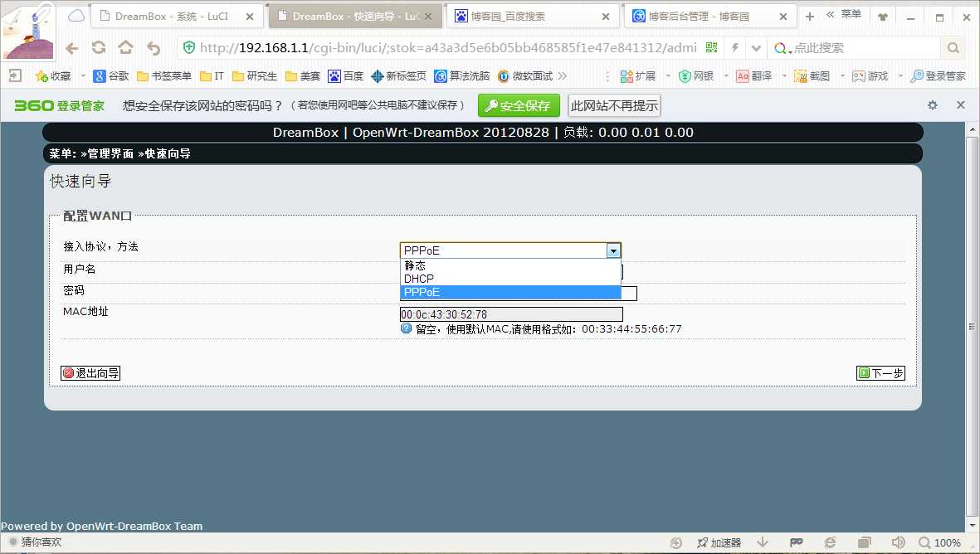980x554 pixels.
Task: Toggle the 接入协议 dropdown arrow
Action: click(613, 250)
